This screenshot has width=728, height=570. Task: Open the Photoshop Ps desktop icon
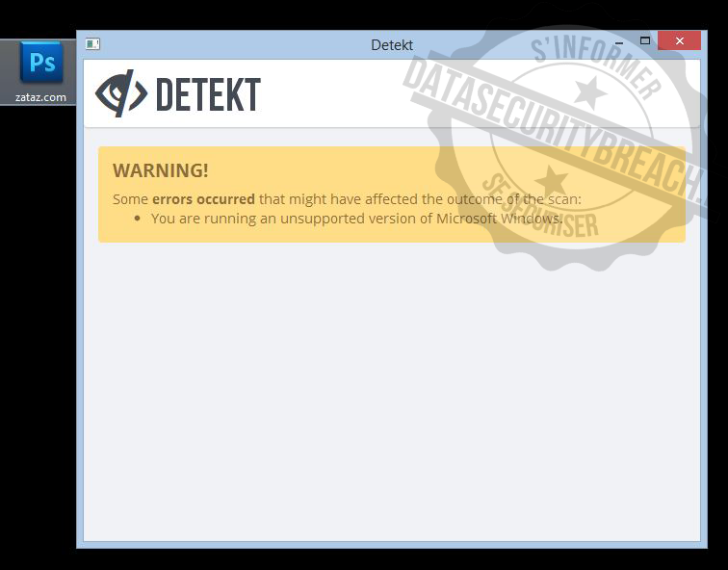(x=40, y=63)
